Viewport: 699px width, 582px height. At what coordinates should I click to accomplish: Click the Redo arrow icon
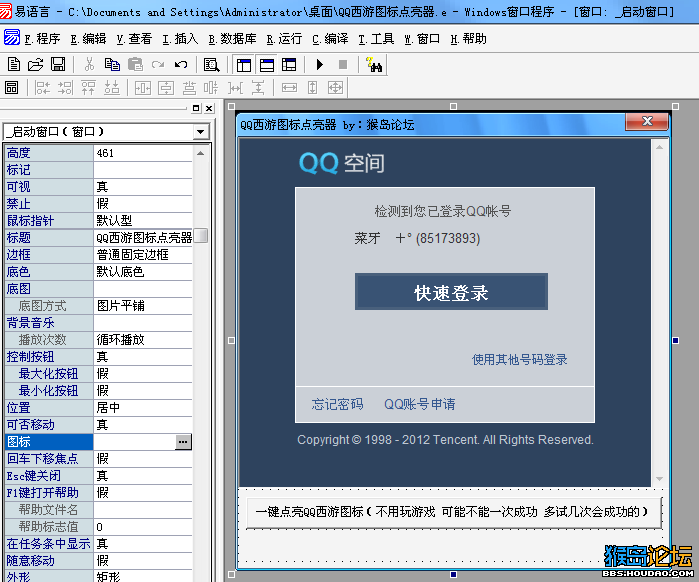click(158, 65)
